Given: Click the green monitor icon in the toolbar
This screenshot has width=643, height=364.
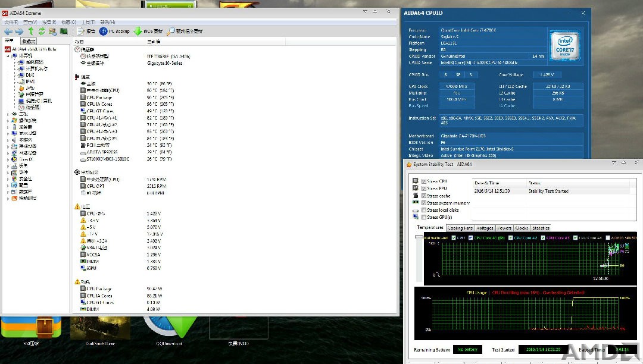Looking at the screenshot, I should 64,31.
